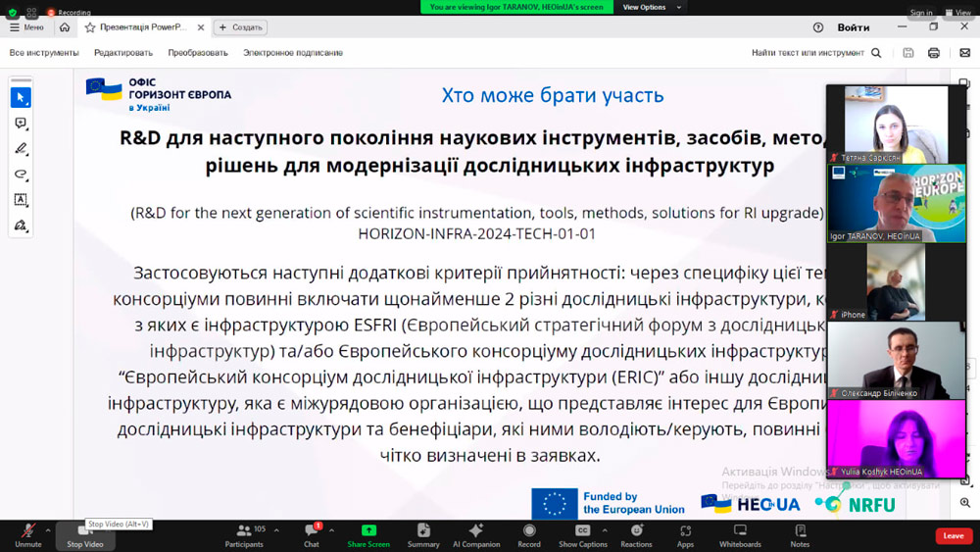Open the AI Companion panel
This screenshot has width=980, height=552.
click(x=475, y=534)
